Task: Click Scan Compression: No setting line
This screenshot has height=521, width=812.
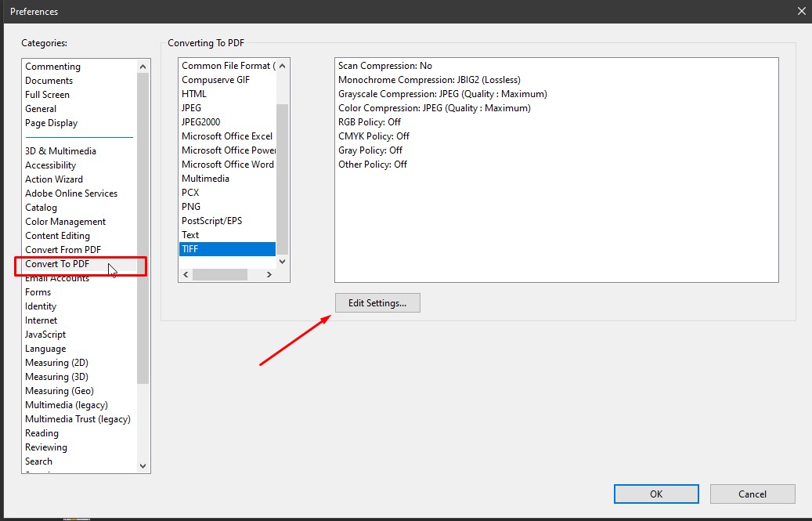Action: pyautogui.click(x=384, y=66)
